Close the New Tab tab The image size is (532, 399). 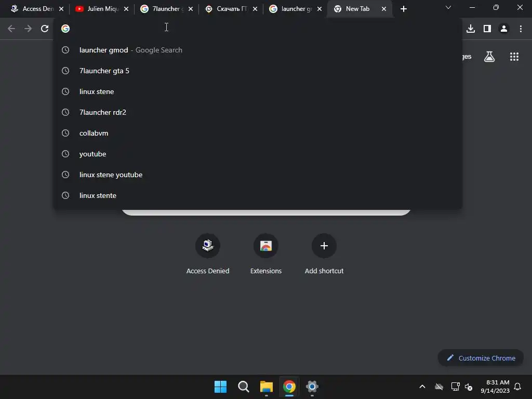coord(384,9)
